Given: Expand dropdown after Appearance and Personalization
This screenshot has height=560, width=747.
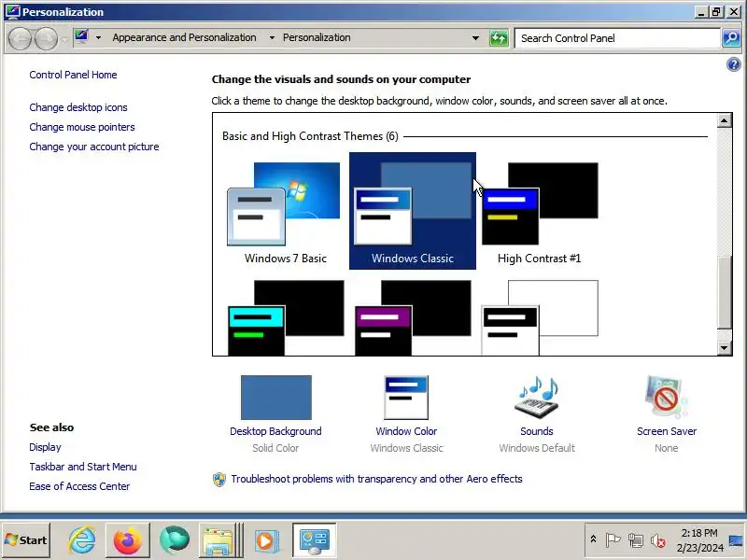Looking at the screenshot, I should [x=272, y=37].
